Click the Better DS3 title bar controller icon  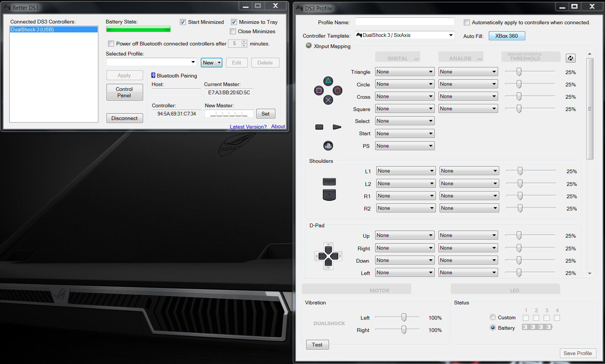7,7
